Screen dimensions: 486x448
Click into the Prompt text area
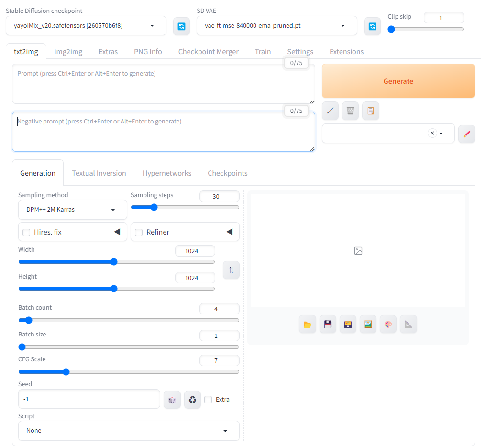[163, 84]
